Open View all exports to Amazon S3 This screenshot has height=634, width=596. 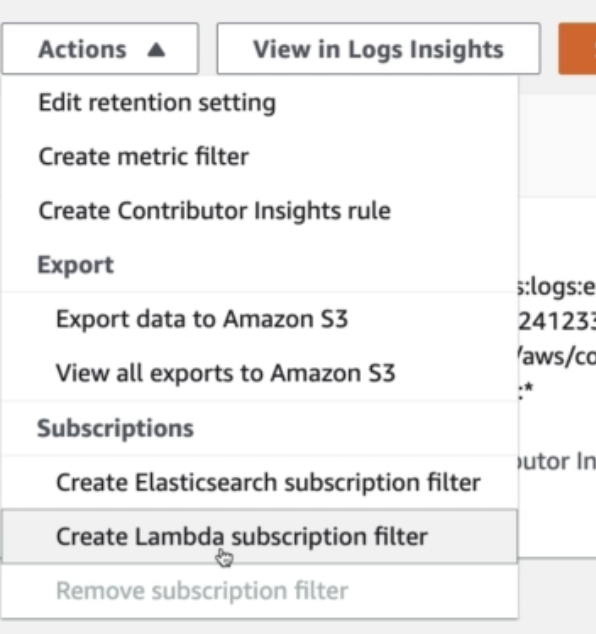tap(226, 373)
